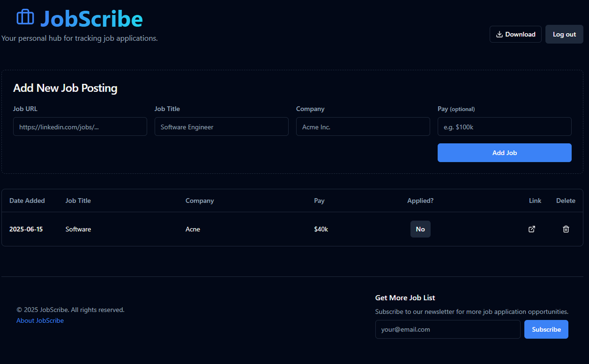Toggle Applied status 'No' for Software job

[x=420, y=229]
